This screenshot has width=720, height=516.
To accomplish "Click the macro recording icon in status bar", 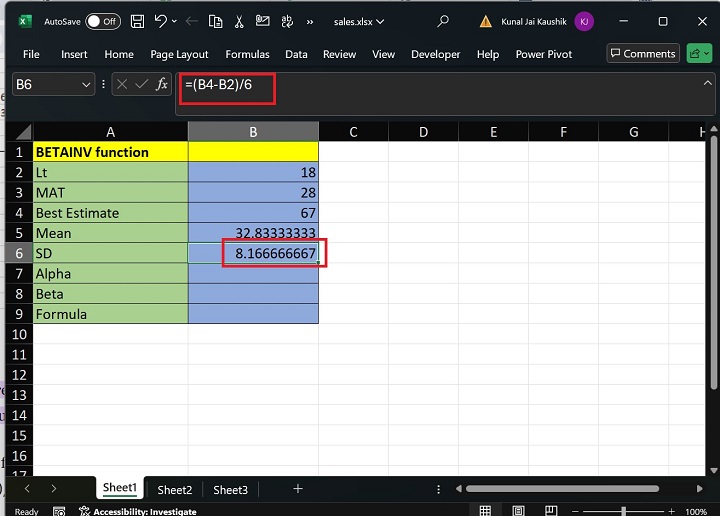I will (x=59, y=511).
